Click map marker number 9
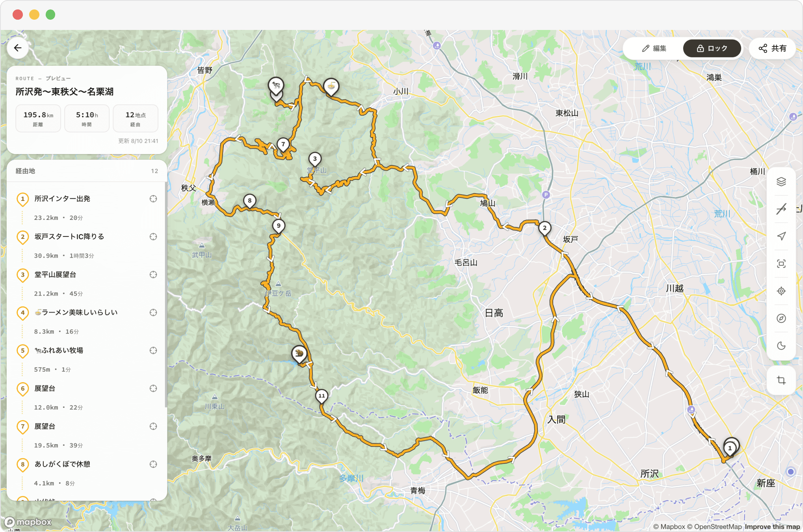The width and height of the screenshot is (803, 532). [279, 227]
